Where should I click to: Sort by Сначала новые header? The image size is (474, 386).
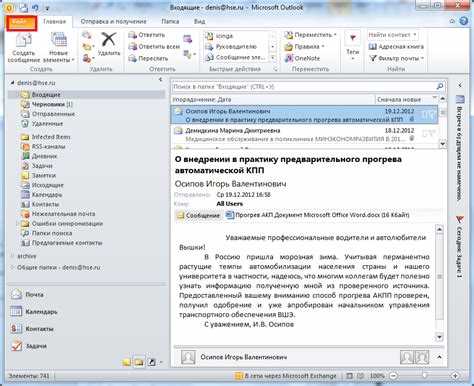399,99
